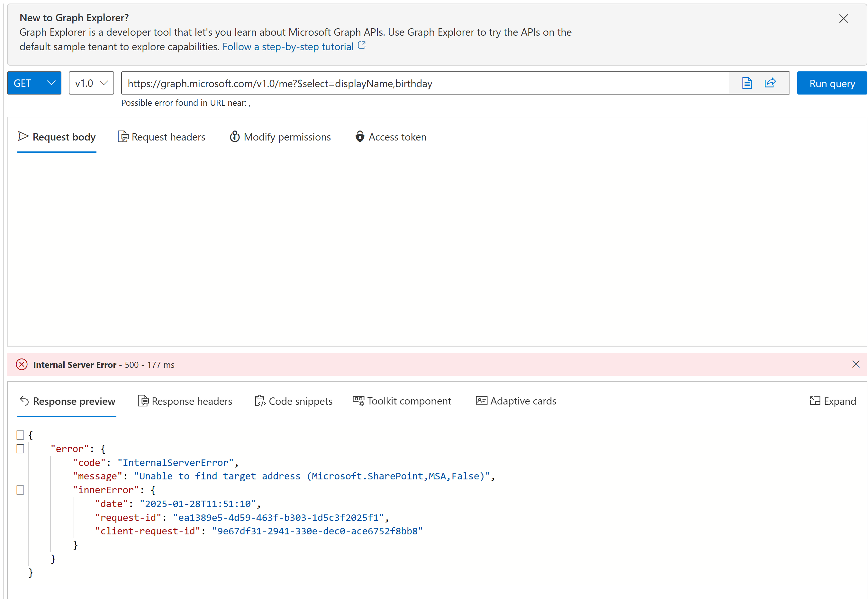868x599 pixels.
Task: Click the request-id value ea1389e5
Action: [x=278, y=518]
